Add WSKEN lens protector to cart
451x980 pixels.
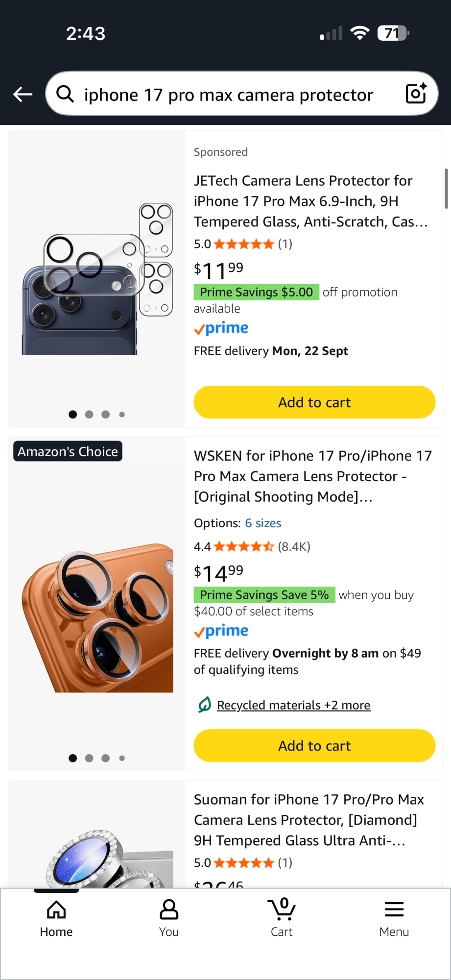point(314,746)
